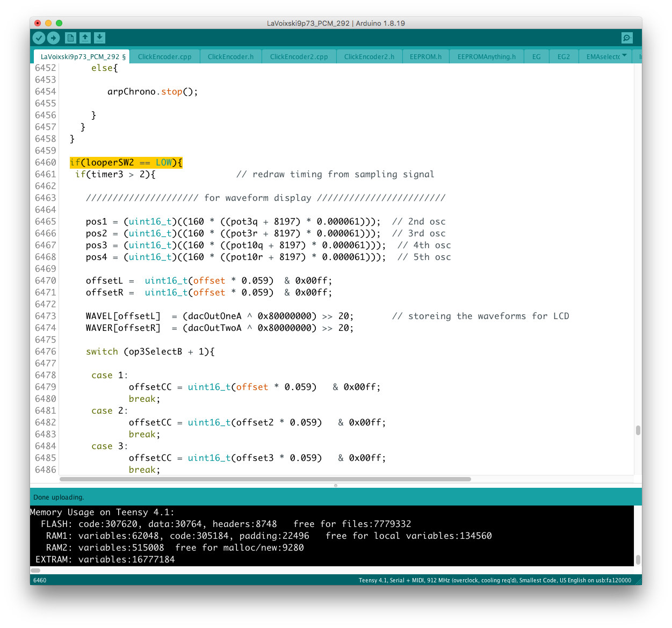Open the EEPROM.h tab
The width and height of the screenshot is (672, 628).
click(x=425, y=56)
